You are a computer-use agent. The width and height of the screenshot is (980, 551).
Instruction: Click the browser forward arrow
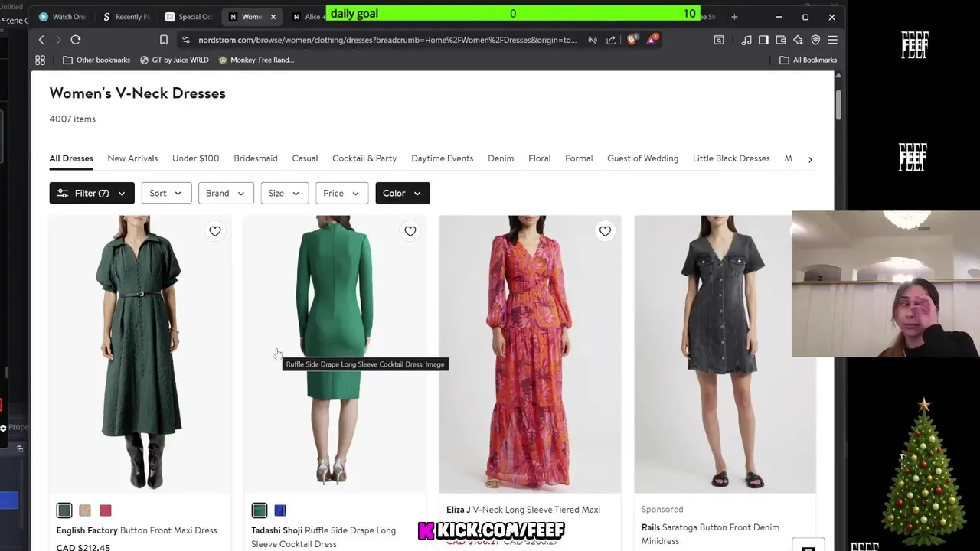(58, 40)
